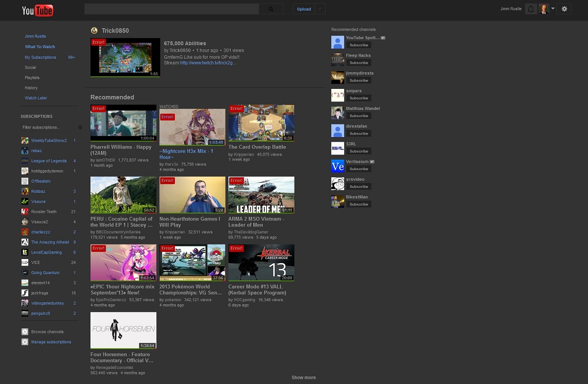588x384 pixels.
Task: Select the Vsauce channel avatar
Action: point(25,201)
